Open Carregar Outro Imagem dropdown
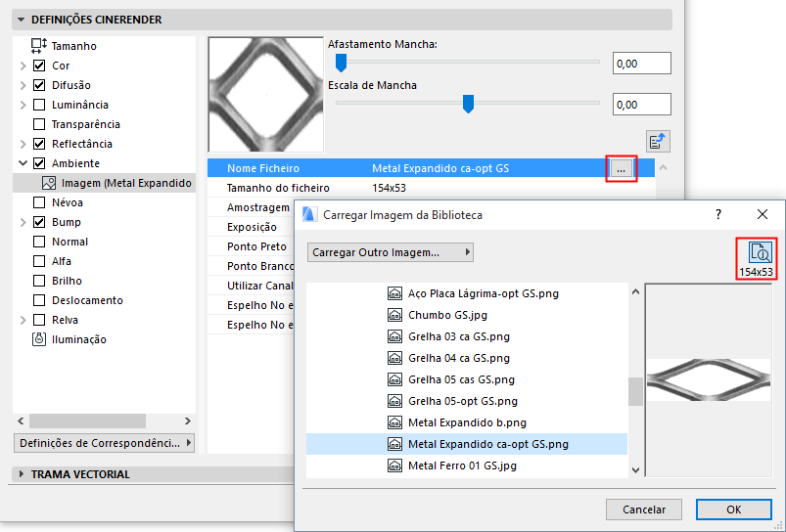 (x=390, y=252)
